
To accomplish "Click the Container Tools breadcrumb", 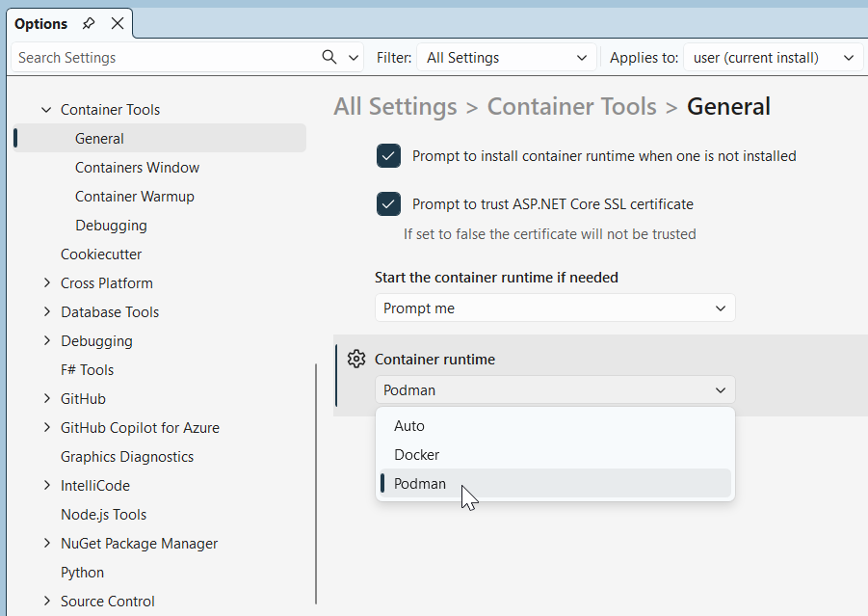I will pos(571,106).
